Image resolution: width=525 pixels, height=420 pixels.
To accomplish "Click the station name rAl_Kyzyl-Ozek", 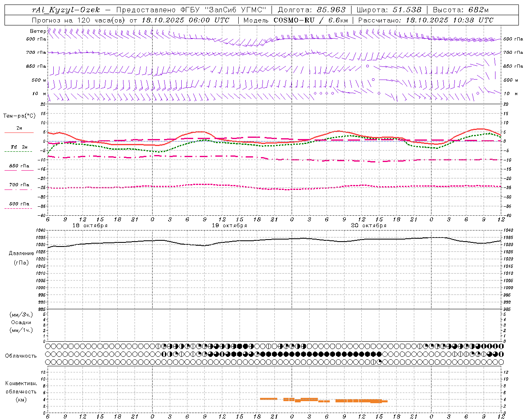I will point(66,10).
